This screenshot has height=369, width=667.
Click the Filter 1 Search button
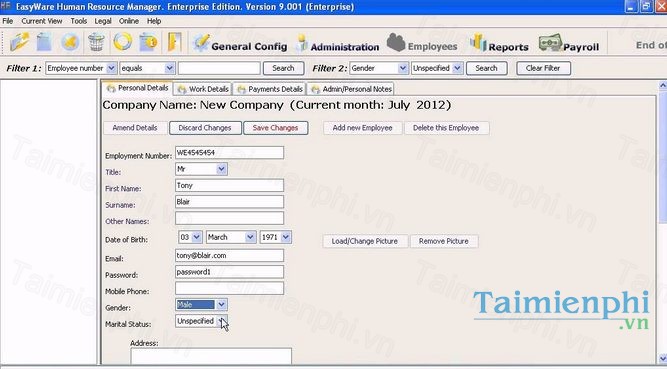coord(283,68)
